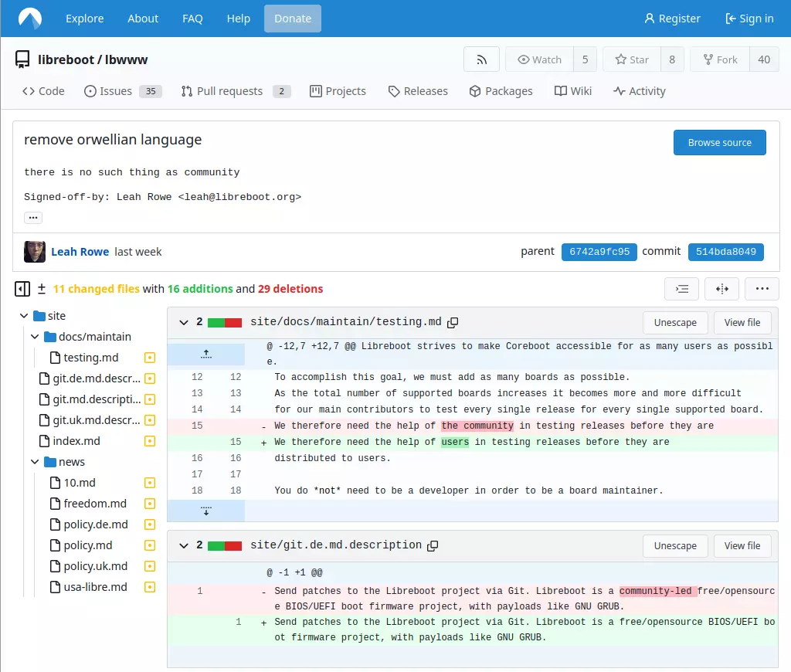
Task: Open the libreboot owner link
Action: [x=66, y=59]
